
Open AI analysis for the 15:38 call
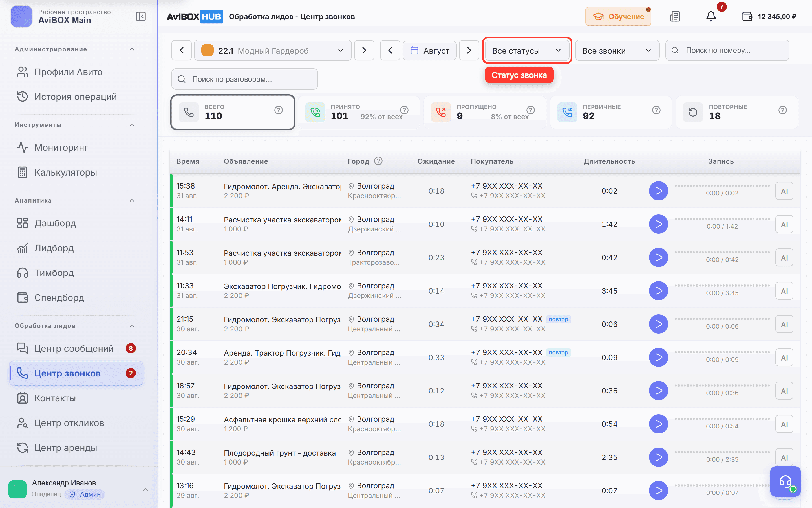pyautogui.click(x=784, y=191)
